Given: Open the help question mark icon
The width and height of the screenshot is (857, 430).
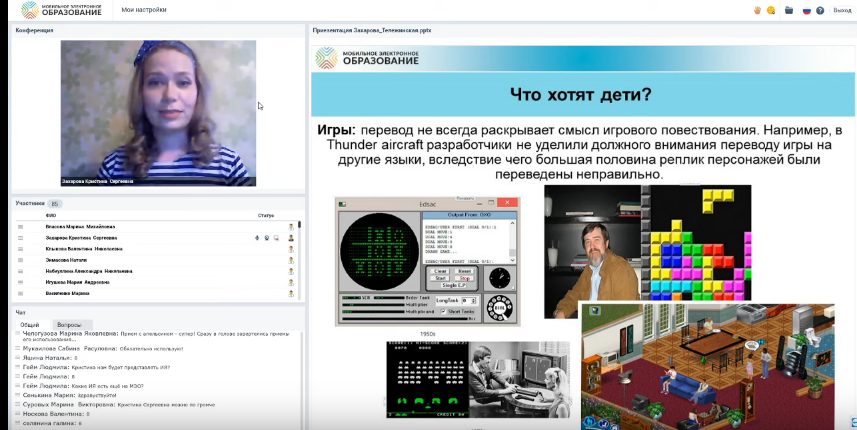Looking at the screenshot, I should coord(820,10).
